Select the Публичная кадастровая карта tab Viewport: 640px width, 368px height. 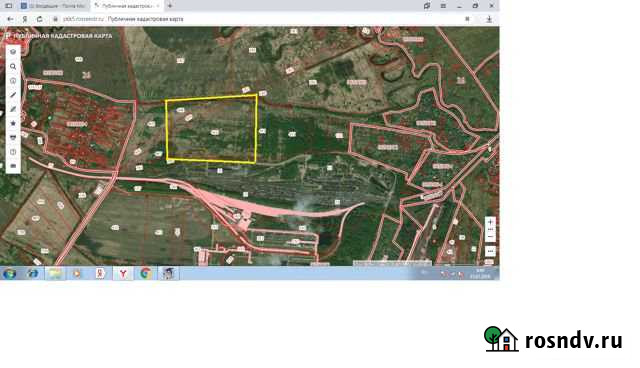pyautogui.click(x=127, y=6)
